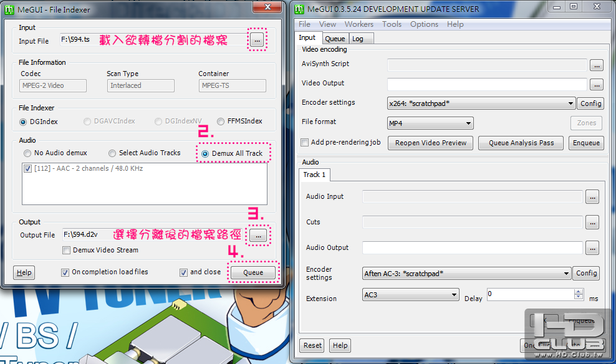Image resolution: width=616 pixels, height=364 pixels.
Task: Select the Track 1 audio tab
Action: point(314,175)
